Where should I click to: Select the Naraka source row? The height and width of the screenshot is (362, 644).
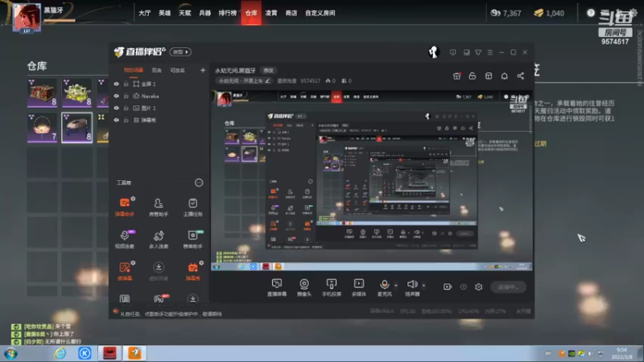point(160,96)
